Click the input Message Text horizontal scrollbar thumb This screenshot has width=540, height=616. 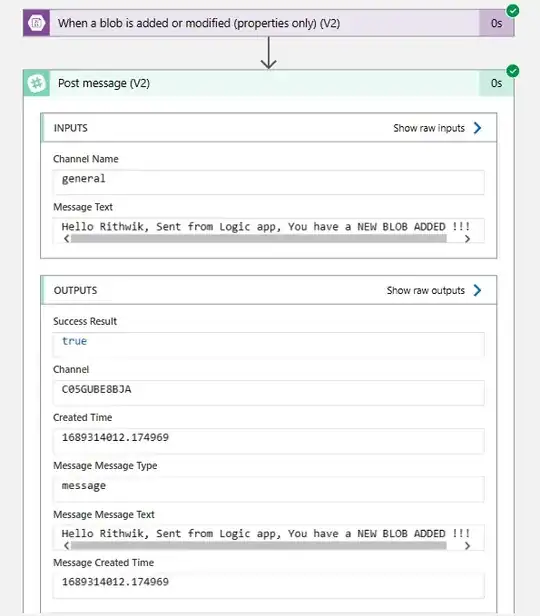pos(259,238)
